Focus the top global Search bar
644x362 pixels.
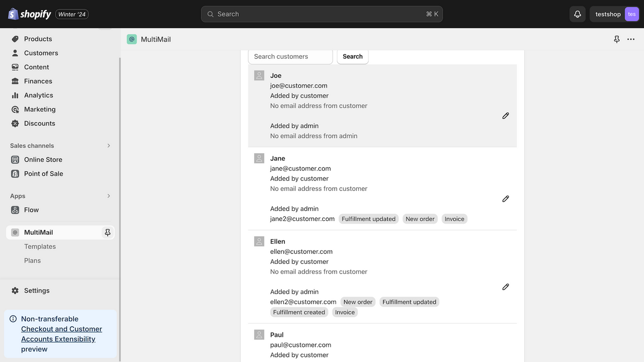click(x=322, y=14)
